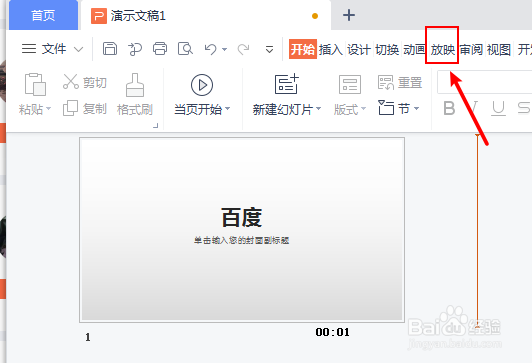Screen dimensions: 532x363
Task: Toggle Strikethrough formatting
Action: click(524, 109)
